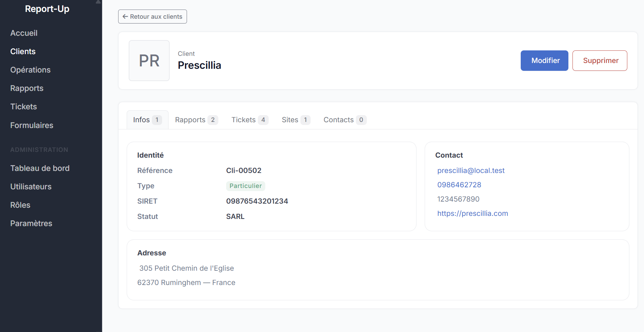Click the 62370 Ruminghem — France line
Image resolution: width=644 pixels, height=332 pixels.
186,283
